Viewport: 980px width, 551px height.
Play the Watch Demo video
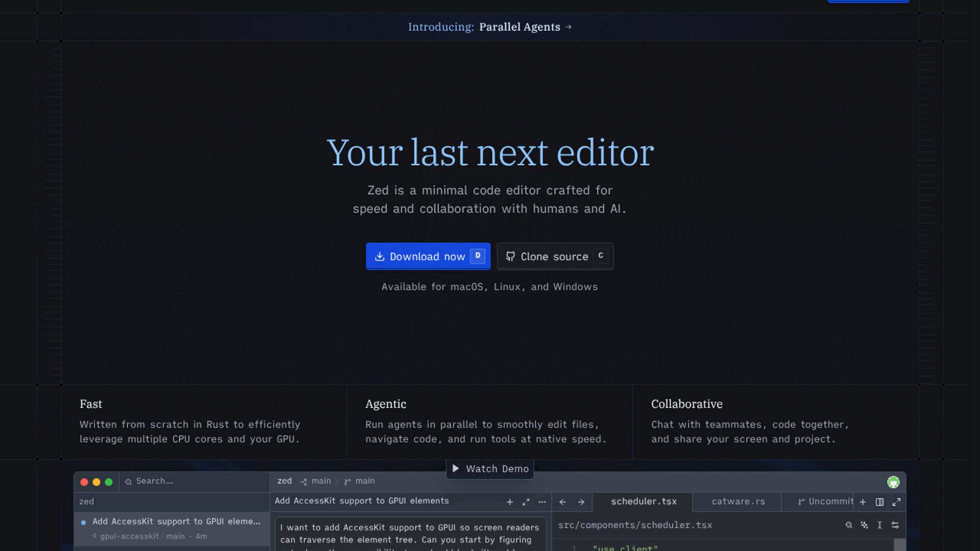[490, 469]
